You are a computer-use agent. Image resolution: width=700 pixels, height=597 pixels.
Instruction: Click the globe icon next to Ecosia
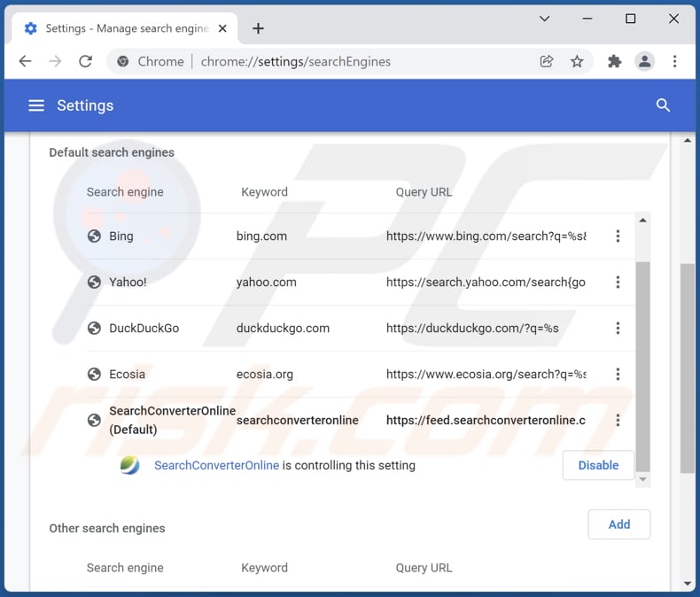(x=94, y=374)
